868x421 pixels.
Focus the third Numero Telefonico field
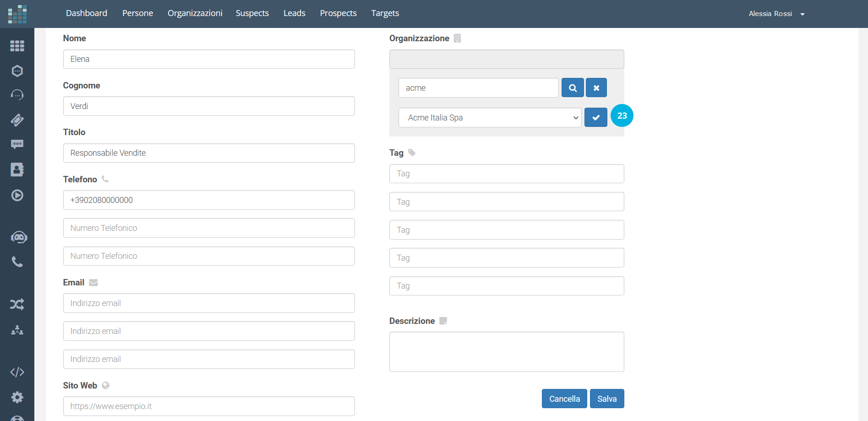tap(209, 256)
